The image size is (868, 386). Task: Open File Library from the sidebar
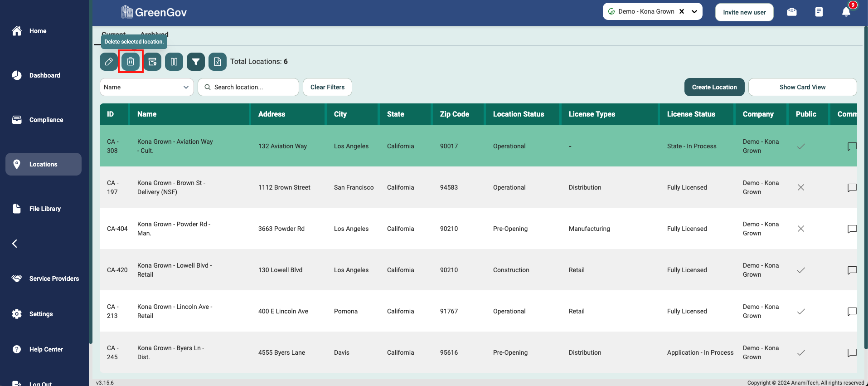coord(44,209)
